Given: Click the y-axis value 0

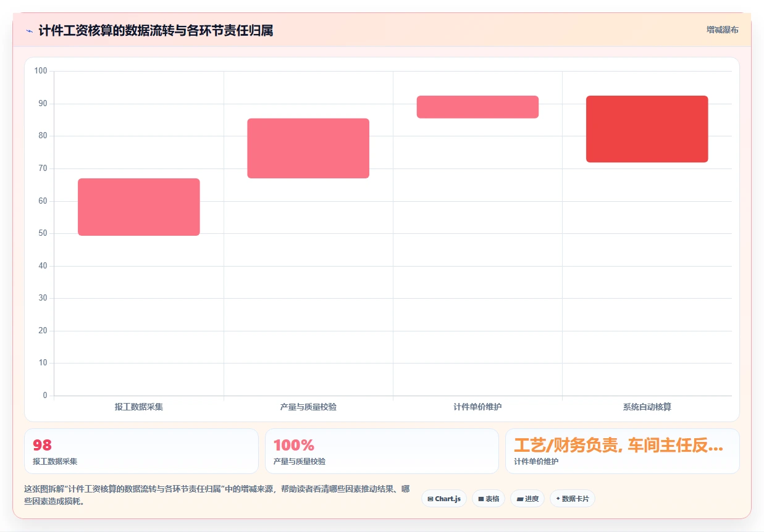Looking at the screenshot, I should point(45,396).
